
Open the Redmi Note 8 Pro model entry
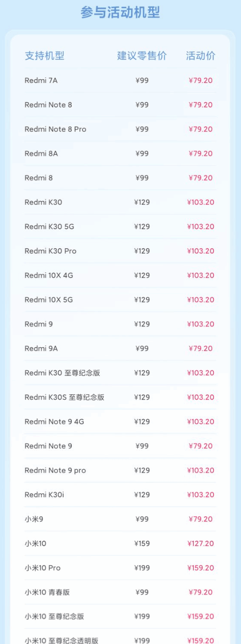55,129
